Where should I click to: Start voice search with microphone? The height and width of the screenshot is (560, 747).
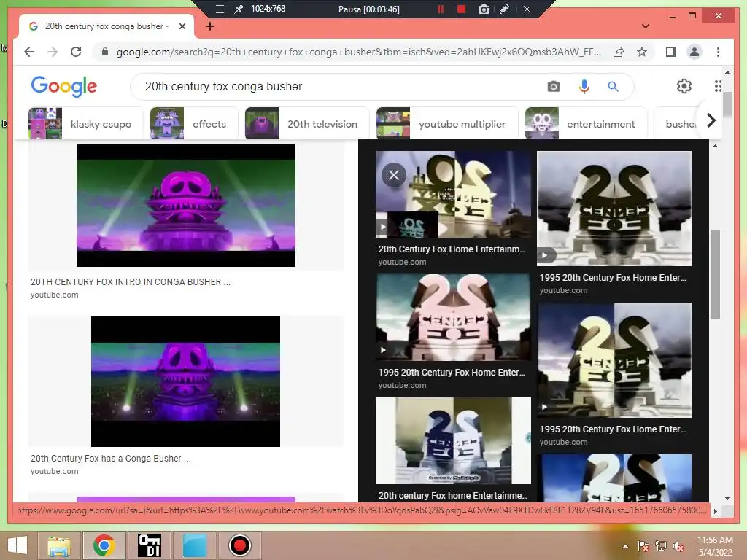click(x=584, y=86)
